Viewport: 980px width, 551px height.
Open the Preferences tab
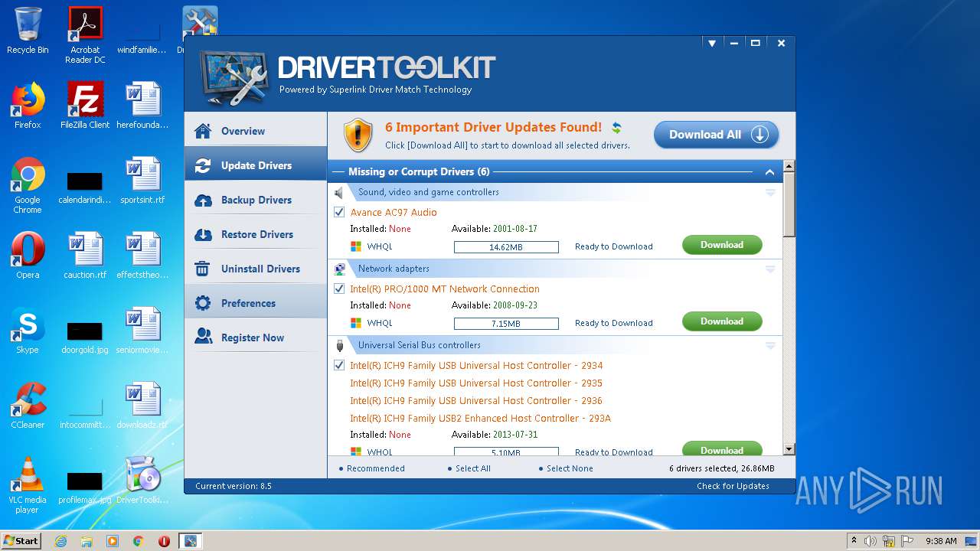pyautogui.click(x=256, y=303)
